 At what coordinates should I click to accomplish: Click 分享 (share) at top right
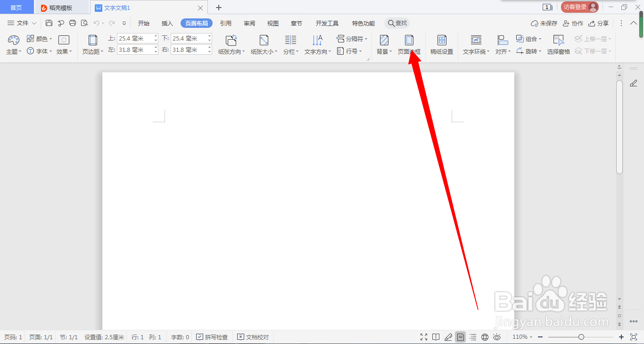[598, 23]
